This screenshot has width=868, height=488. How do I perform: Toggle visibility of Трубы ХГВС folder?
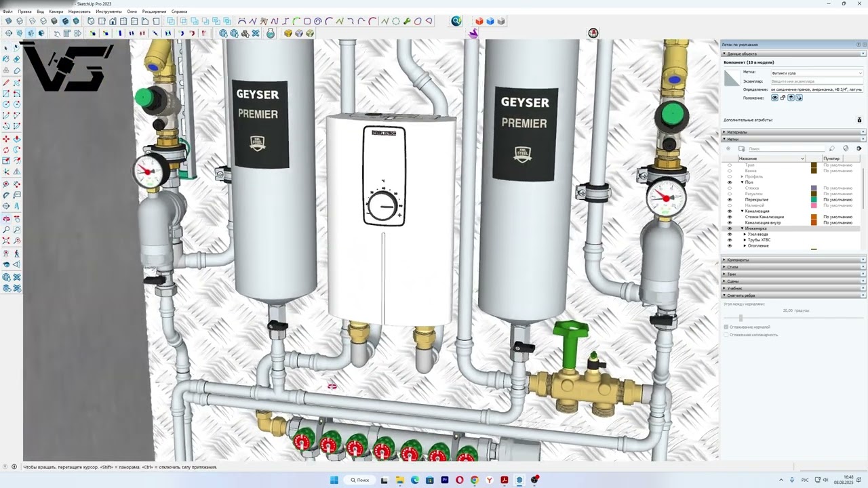pos(730,240)
